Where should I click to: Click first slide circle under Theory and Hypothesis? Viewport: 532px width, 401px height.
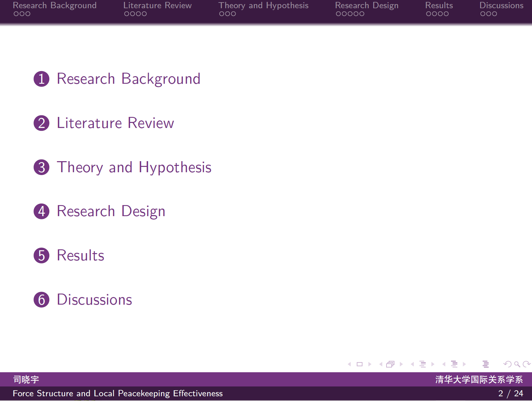click(x=222, y=14)
